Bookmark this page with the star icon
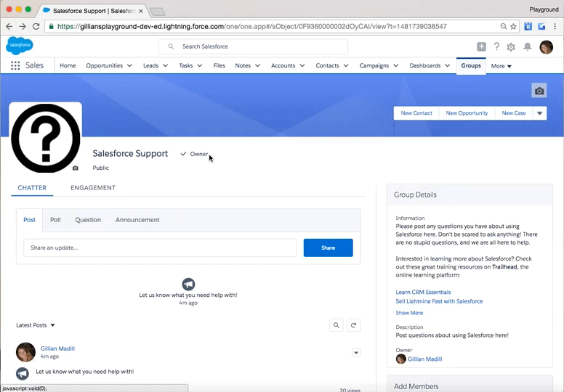Screen dimensions: 564x392 513,27
